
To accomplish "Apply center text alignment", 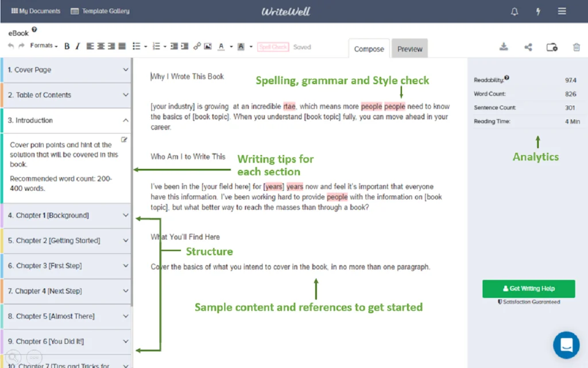I will click(100, 46).
